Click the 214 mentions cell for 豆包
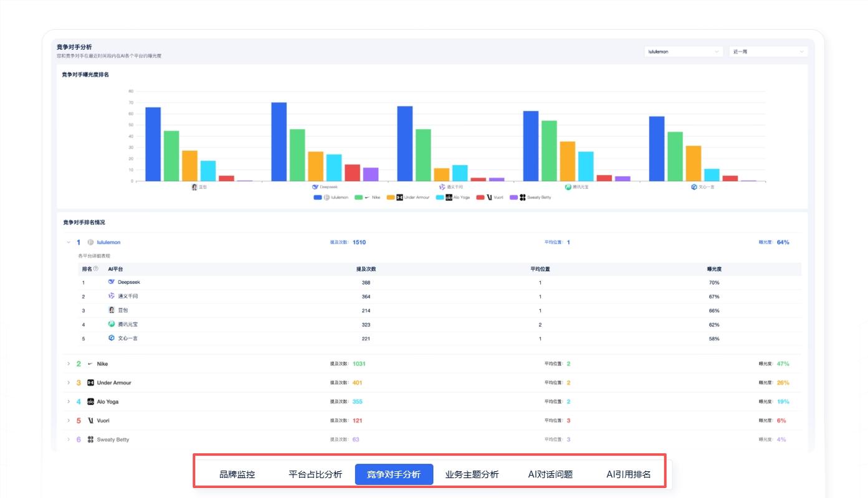The width and height of the screenshot is (868, 498). pos(366,311)
